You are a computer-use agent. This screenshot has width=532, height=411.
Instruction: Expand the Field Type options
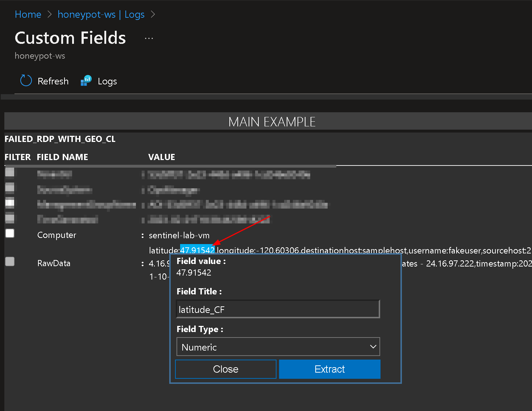tap(373, 347)
